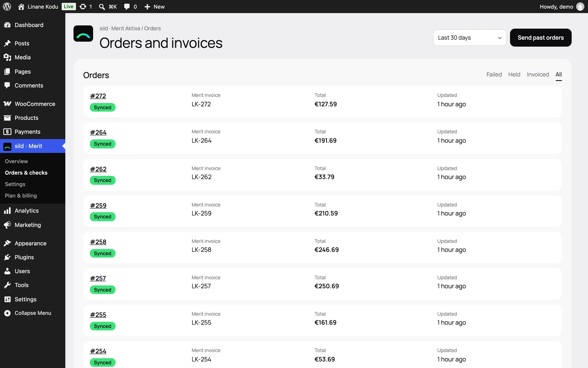Viewport: 588px width, 368px height.
Task: Open order #272 link
Action: [x=98, y=96]
